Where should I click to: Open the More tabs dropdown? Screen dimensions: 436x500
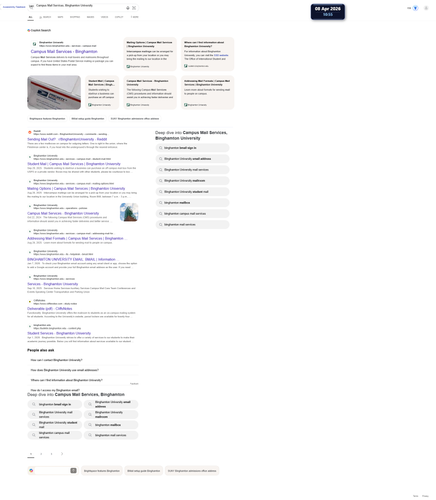(x=134, y=17)
